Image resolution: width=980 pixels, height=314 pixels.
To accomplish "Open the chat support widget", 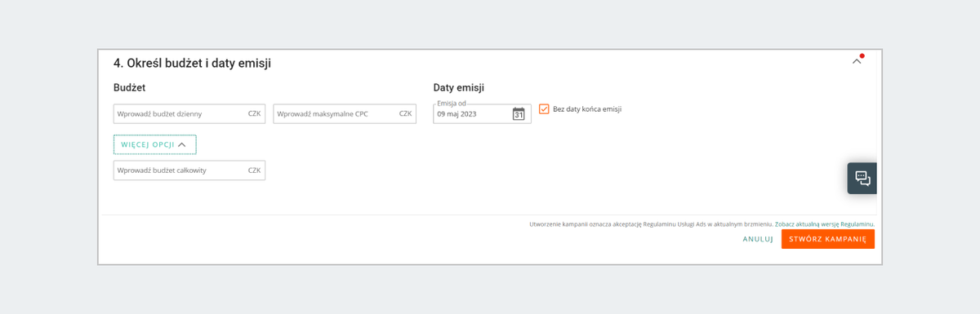I will pyautogui.click(x=862, y=178).
